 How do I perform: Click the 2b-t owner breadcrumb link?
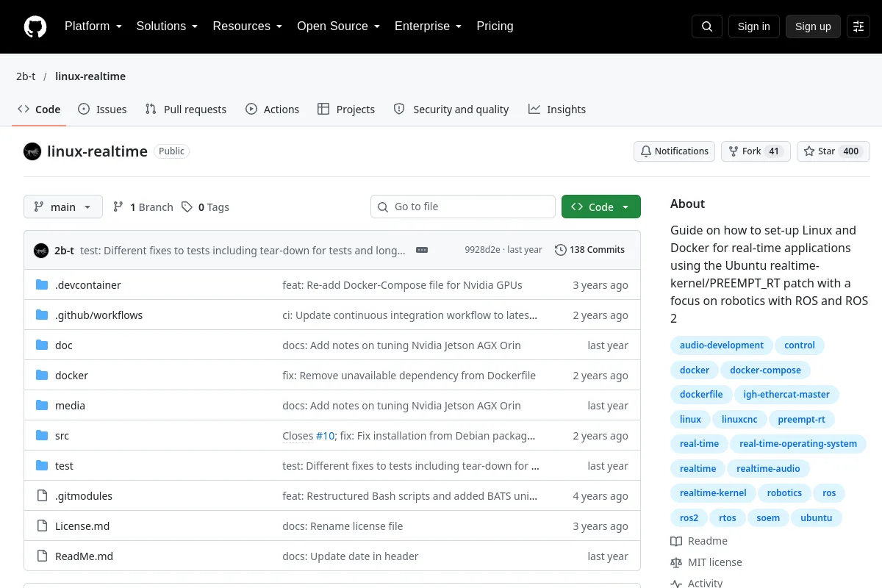[26, 76]
